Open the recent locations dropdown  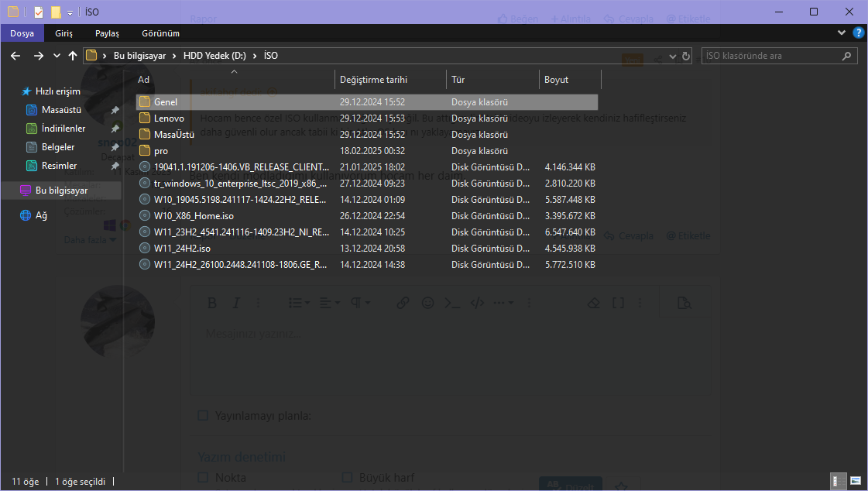57,56
